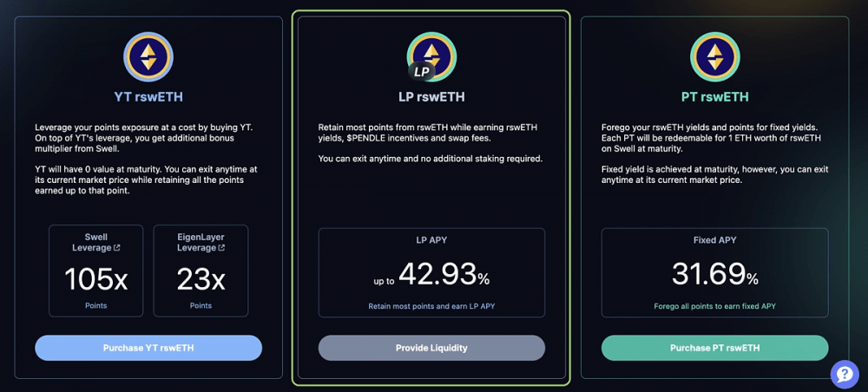Click the EigenLayer Leverage 23x box
The width and height of the screenshot is (868, 392).
click(x=201, y=271)
